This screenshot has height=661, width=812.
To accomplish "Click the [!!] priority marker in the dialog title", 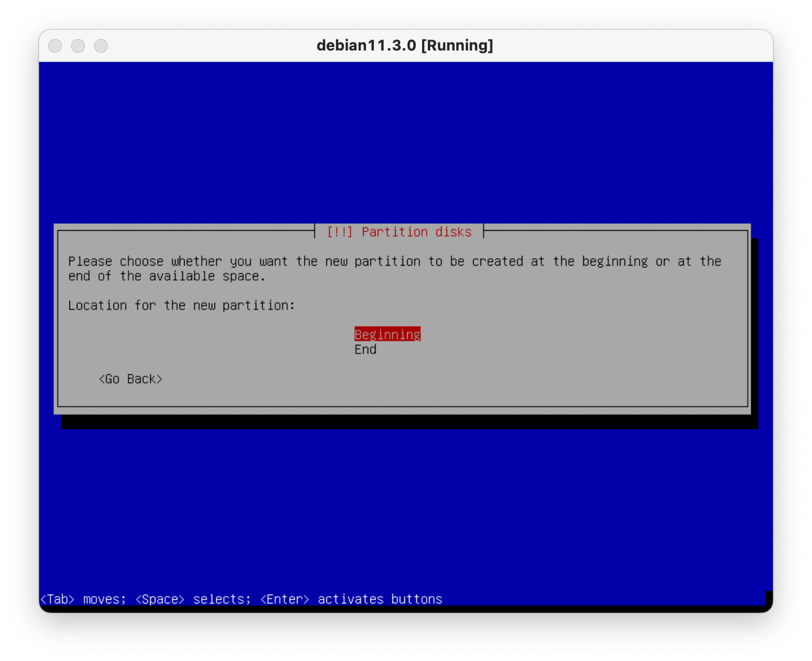I will coord(339,232).
